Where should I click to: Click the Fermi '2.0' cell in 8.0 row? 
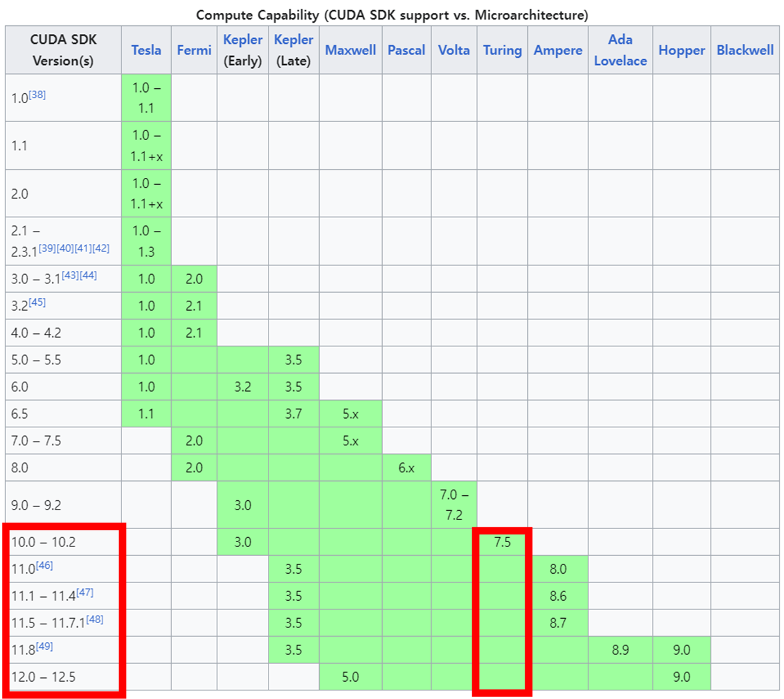click(194, 468)
